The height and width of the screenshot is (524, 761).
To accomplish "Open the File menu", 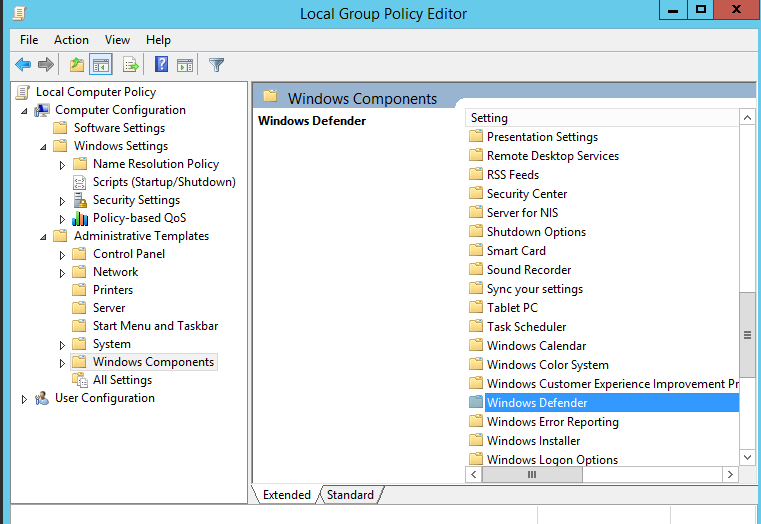I will point(29,40).
